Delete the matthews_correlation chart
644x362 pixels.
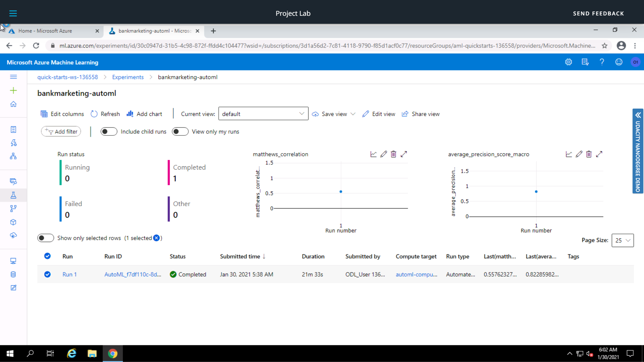[x=393, y=154]
